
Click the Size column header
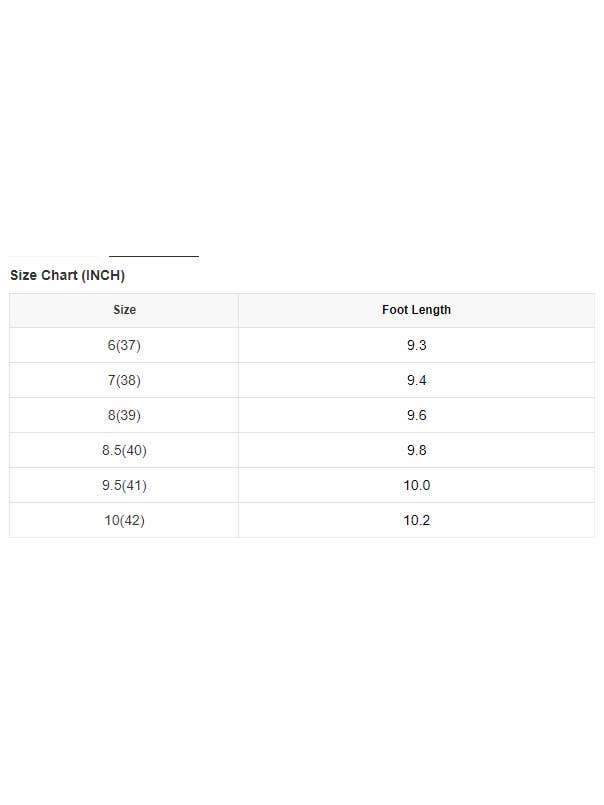124,310
